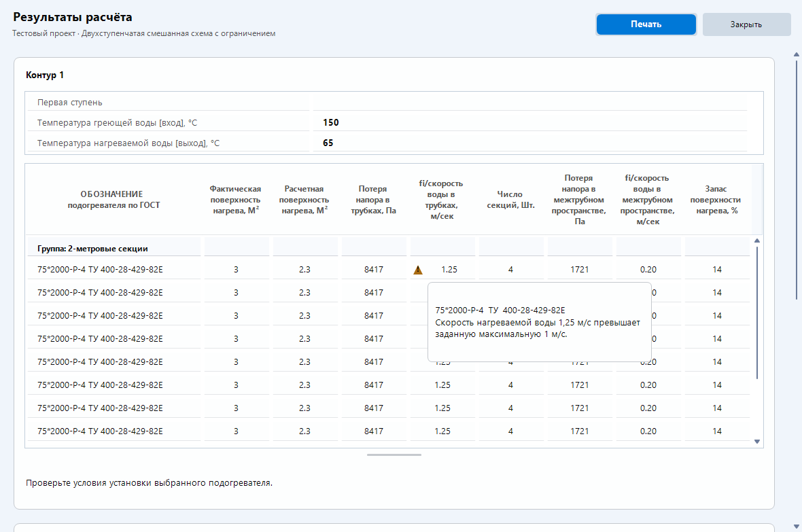Click the Фактическая поверхность нагрева column header

[235, 200]
